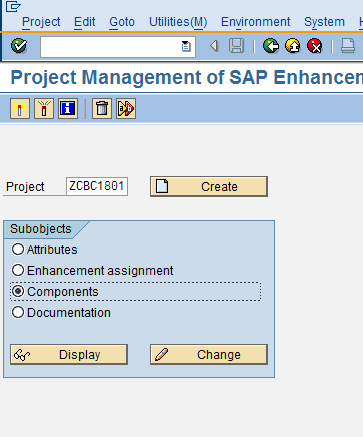
Task: Exit using the yellow up-arrow icon
Action: pos(293,46)
